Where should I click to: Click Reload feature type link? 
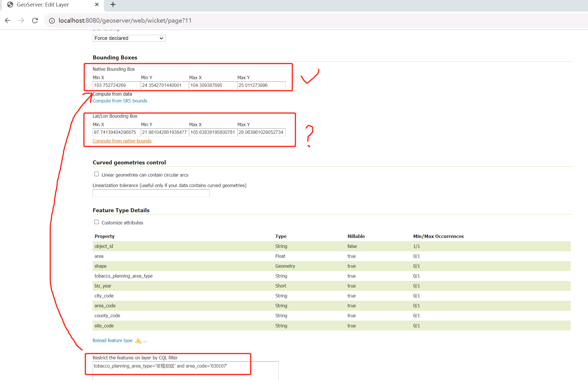coord(112,340)
